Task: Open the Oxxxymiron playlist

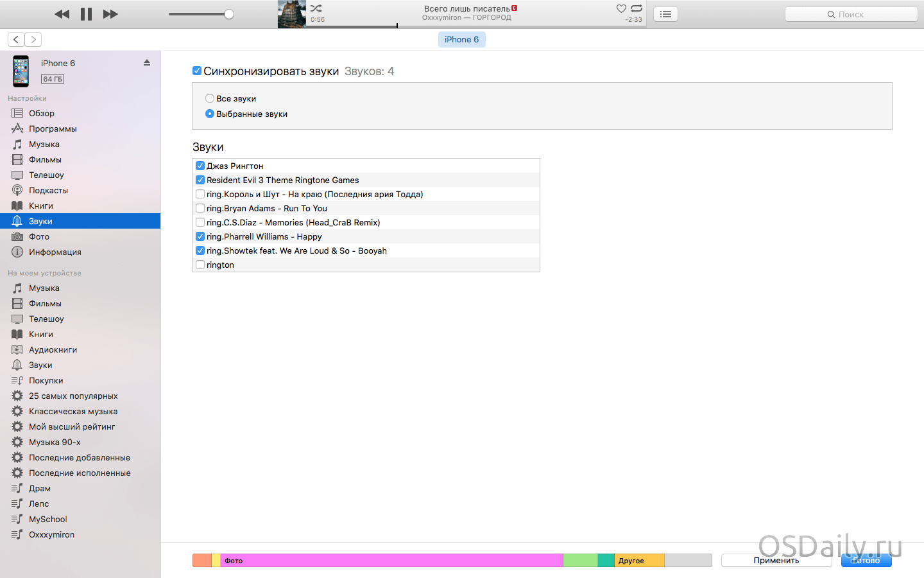Action: click(51, 534)
